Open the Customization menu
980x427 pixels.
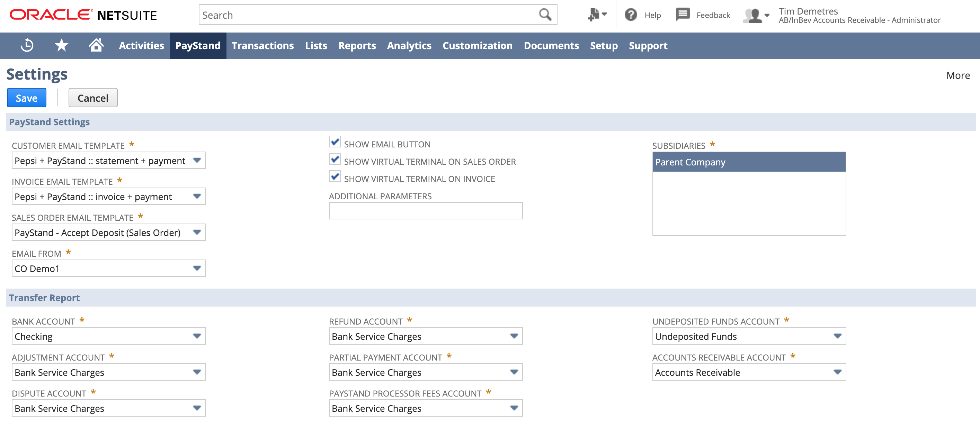coord(478,46)
